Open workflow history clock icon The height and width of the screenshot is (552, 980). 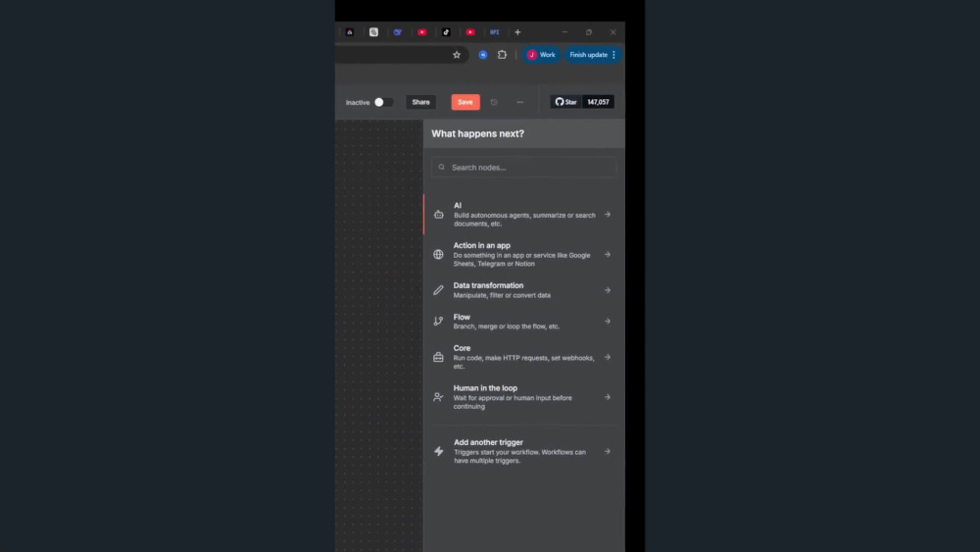[494, 102]
